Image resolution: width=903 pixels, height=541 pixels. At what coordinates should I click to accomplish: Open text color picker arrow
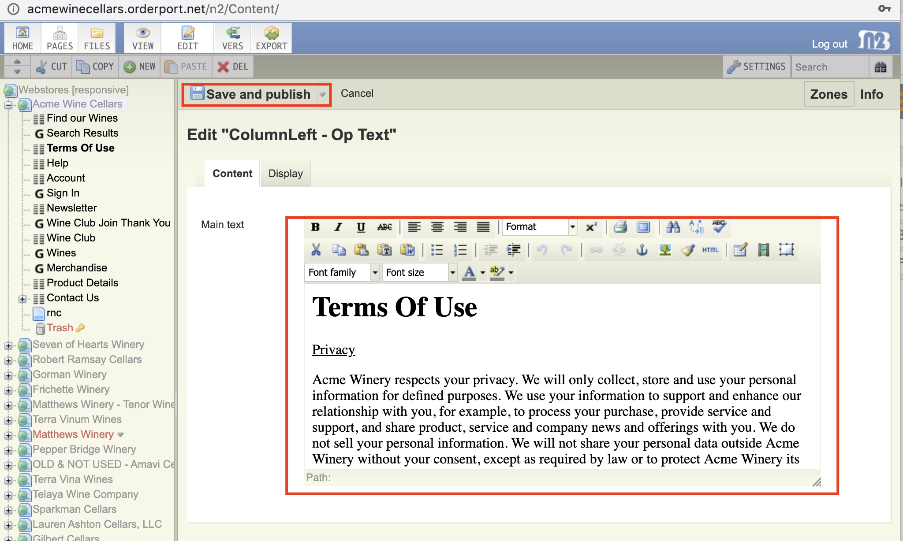click(x=483, y=273)
